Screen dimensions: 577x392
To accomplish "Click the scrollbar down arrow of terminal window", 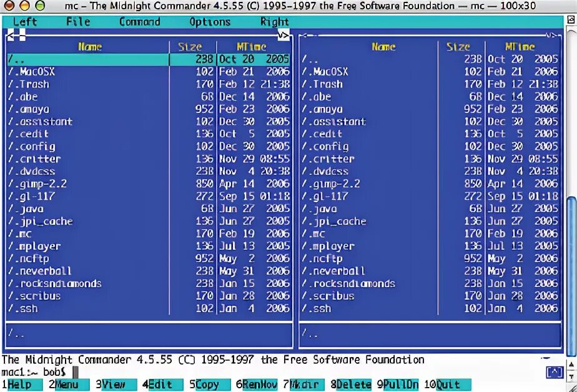I will click(571, 376).
